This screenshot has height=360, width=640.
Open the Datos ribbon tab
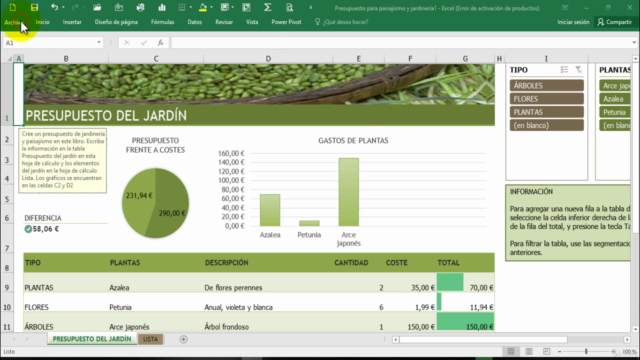pos(195,22)
